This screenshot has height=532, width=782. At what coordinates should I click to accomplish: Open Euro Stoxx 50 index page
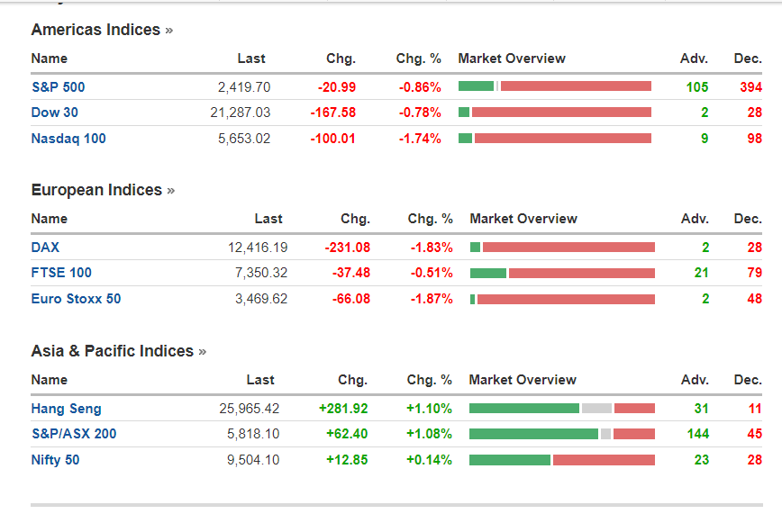point(76,299)
